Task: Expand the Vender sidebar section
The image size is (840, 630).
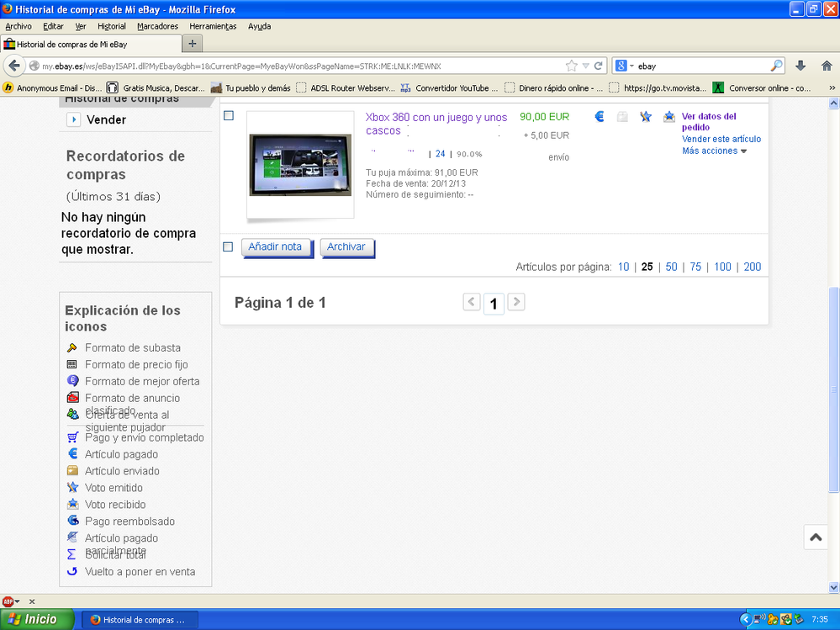Action: point(73,119)
